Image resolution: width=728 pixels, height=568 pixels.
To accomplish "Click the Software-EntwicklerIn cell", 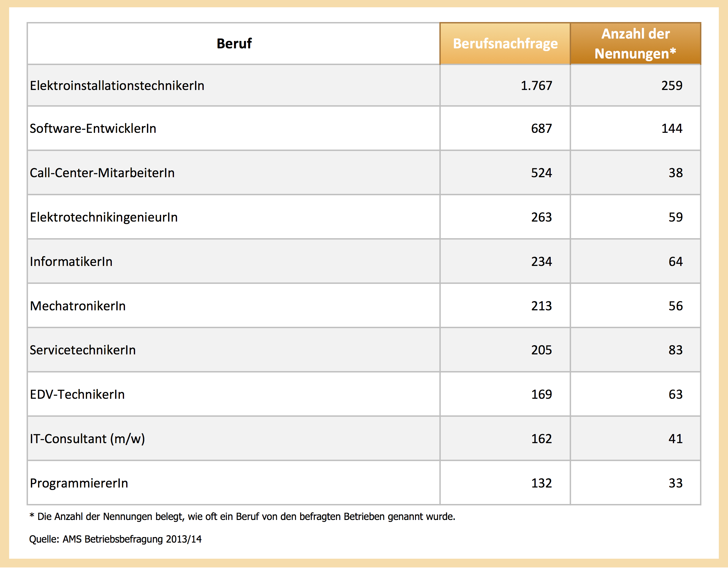I will pos(93,129).
